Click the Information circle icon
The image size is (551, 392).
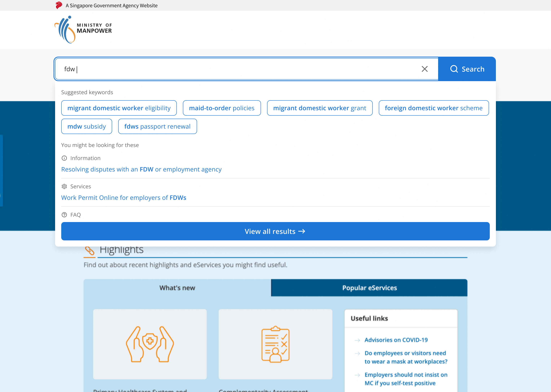[64, 158]
